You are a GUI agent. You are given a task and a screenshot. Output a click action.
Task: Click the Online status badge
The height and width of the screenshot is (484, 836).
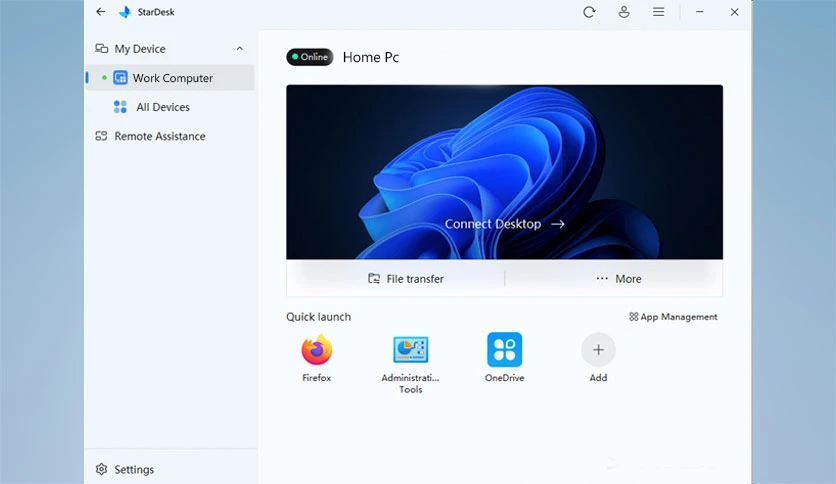click(310, 57)
